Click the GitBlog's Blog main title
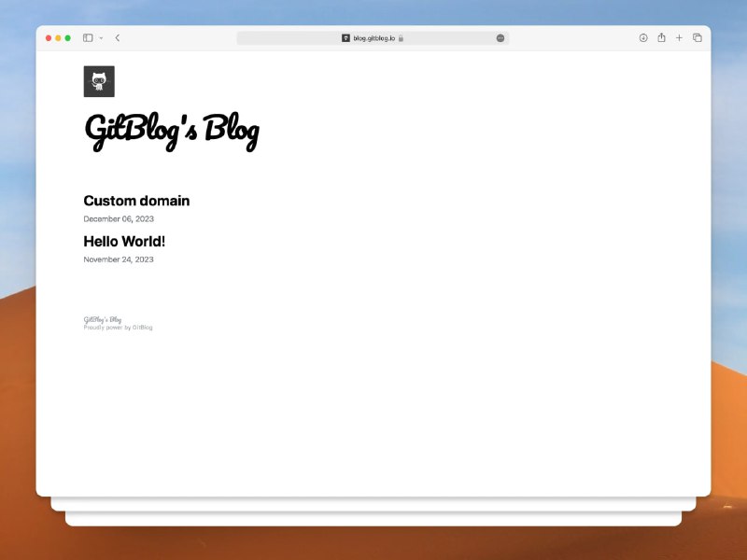Viewport: 747px width, 560px height. point(171,131)
